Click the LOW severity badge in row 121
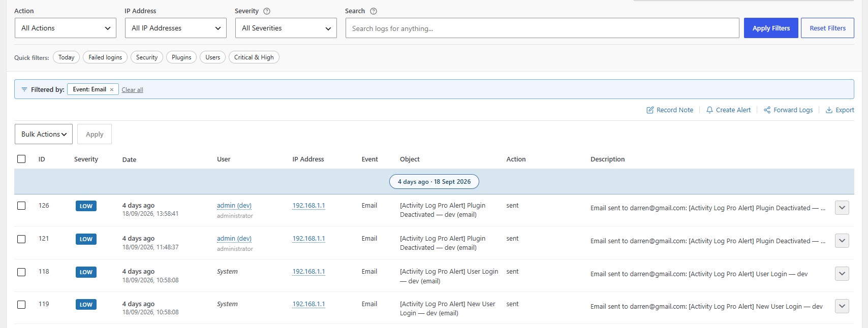868x328 pixels. [86, 239]
